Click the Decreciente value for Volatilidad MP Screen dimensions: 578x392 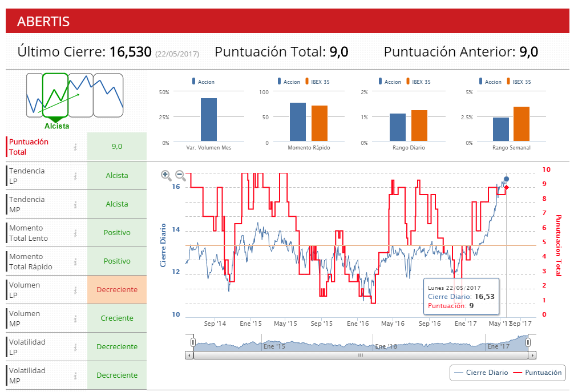117,375
